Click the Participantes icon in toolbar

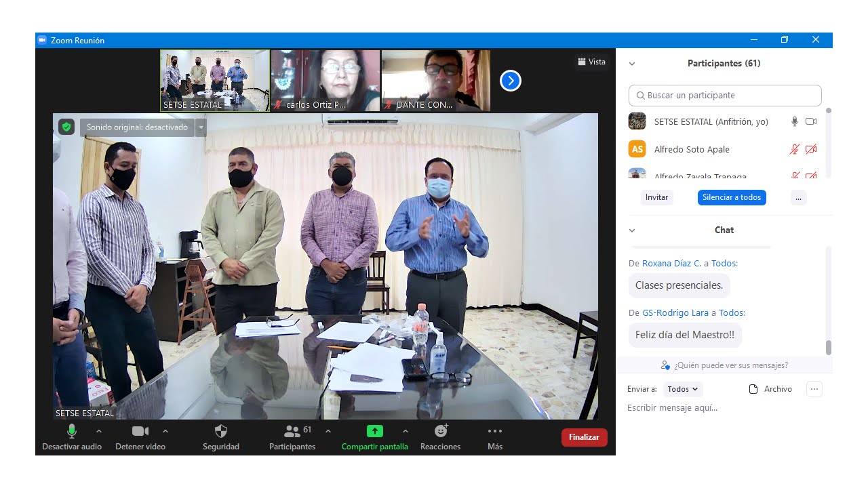(292, 432)
